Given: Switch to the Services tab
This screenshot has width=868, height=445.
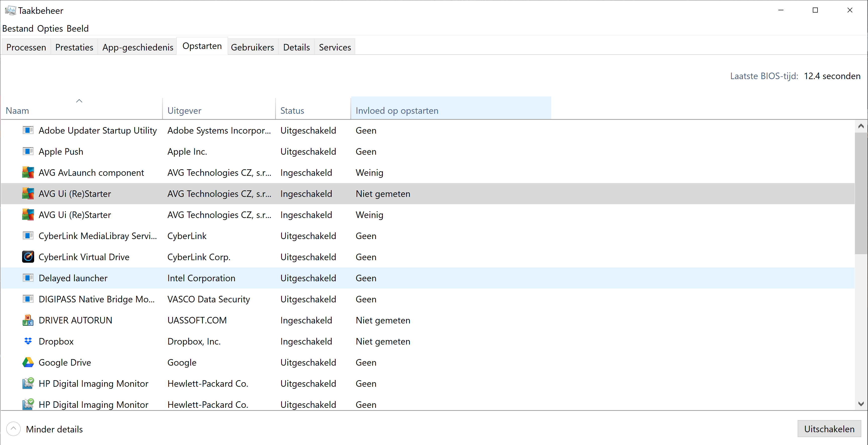Looking at the screenshot, I should click(x=335, y=47).
